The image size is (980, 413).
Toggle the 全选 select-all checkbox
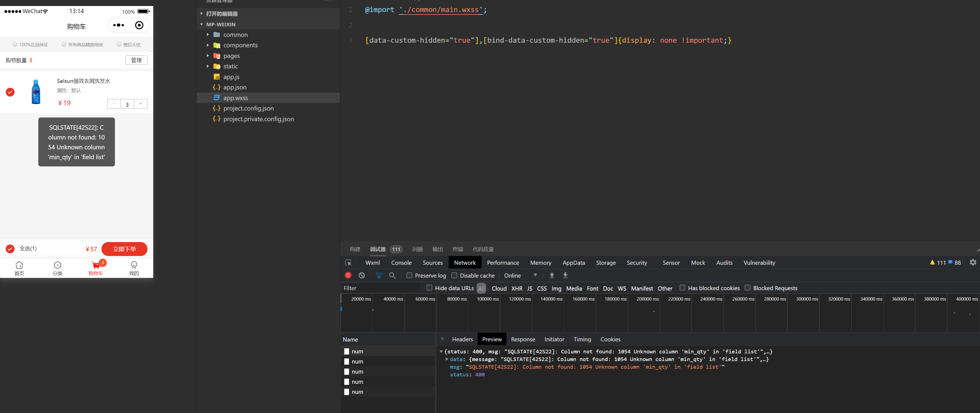10,249
